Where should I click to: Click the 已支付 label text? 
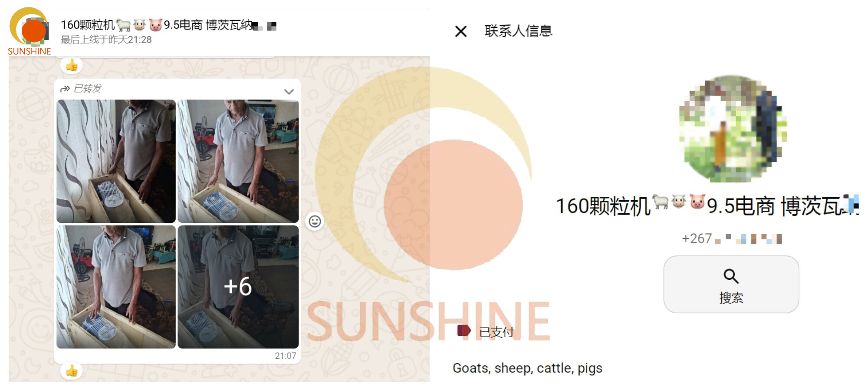click(496, 332)
